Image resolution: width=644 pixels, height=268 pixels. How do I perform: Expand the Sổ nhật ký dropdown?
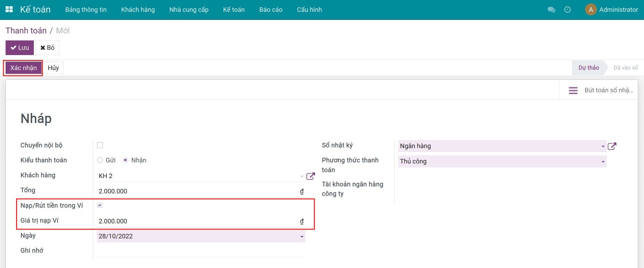pos(603,146)
